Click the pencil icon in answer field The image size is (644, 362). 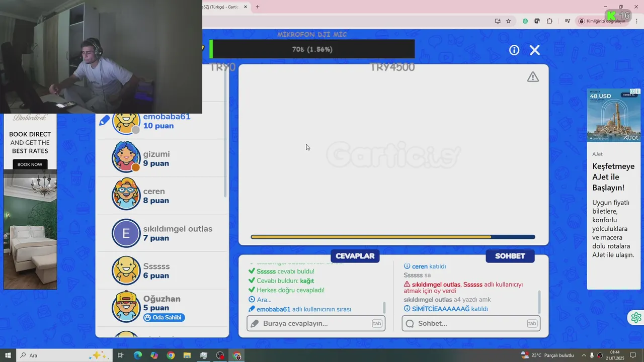point(255,323)
